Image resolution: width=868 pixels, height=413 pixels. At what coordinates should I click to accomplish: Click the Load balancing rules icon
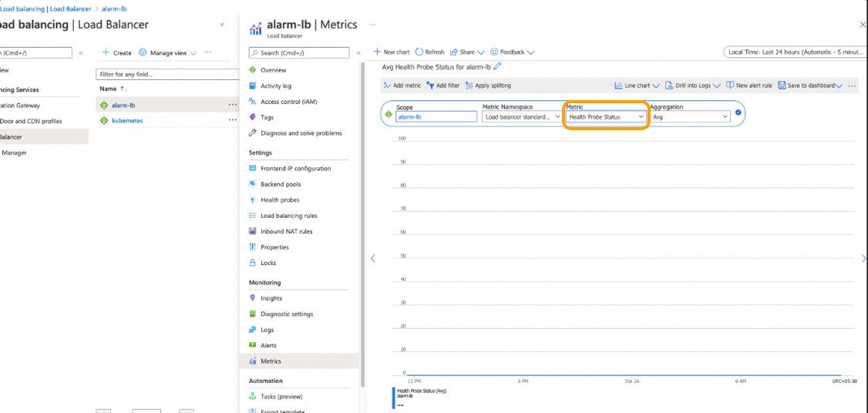point(252,215)
